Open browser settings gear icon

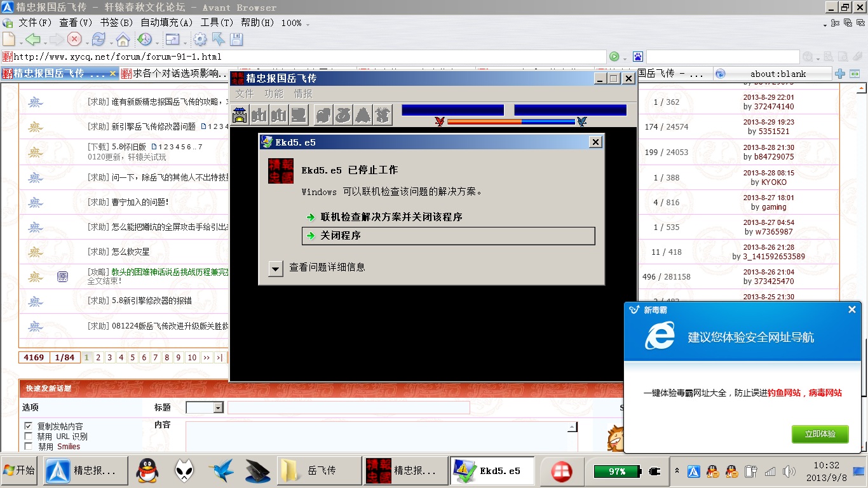pos(200,39)
